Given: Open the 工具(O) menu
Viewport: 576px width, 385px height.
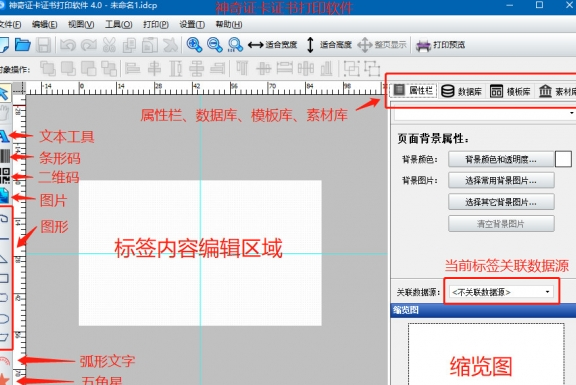Looking at the screenshot, I should coord(118,24).
